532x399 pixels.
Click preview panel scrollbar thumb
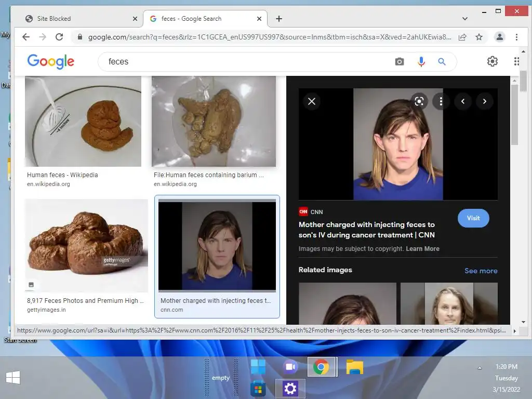pyautogui.click(x=514, y=115)
